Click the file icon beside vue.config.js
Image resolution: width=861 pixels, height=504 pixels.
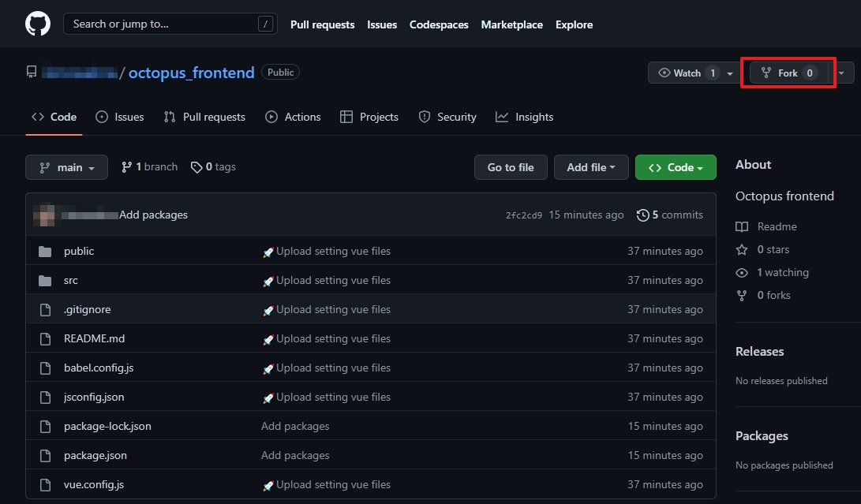tap(46, 485)
